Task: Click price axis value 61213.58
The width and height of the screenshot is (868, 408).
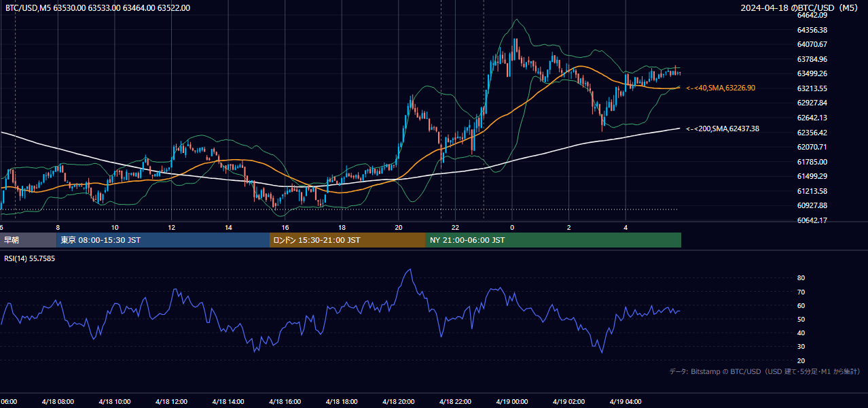Action: point(812,191)
